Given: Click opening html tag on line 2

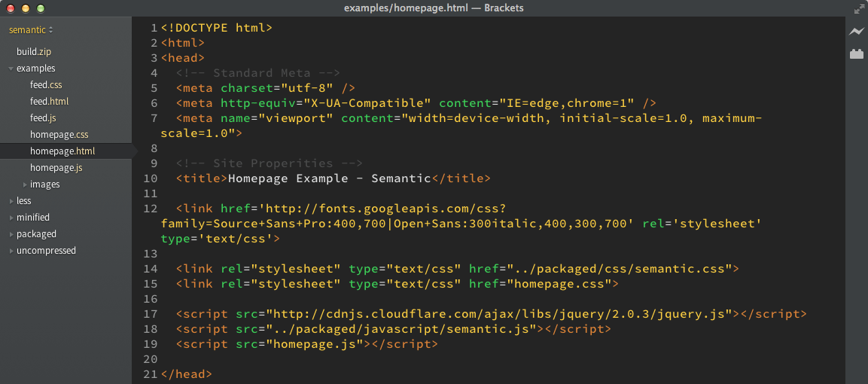Looking at the screenshot, I should 183,43.
